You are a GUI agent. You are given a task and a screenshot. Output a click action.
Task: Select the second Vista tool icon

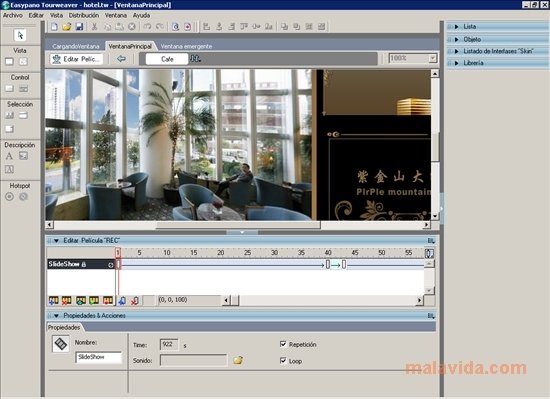coord(23,62)
